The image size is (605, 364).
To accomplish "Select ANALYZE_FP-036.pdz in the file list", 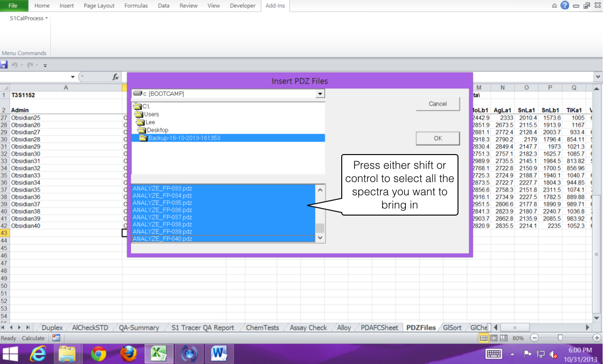I will point(163,210).
